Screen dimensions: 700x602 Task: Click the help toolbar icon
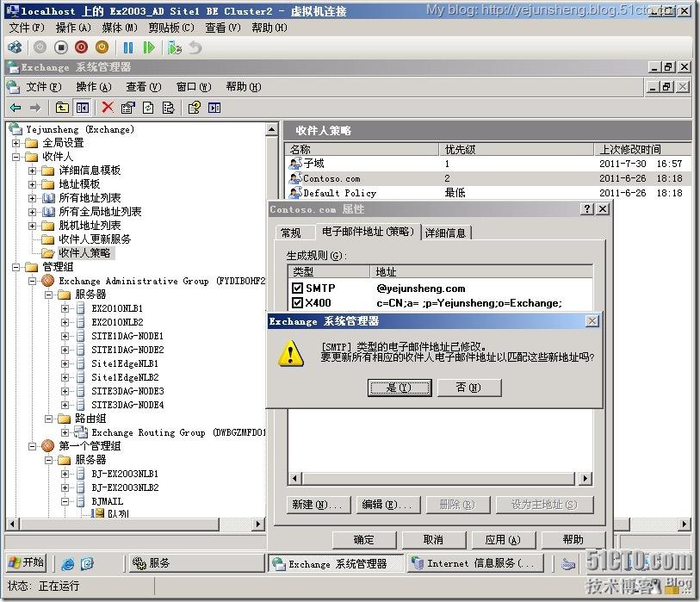[x=195, y=108]
